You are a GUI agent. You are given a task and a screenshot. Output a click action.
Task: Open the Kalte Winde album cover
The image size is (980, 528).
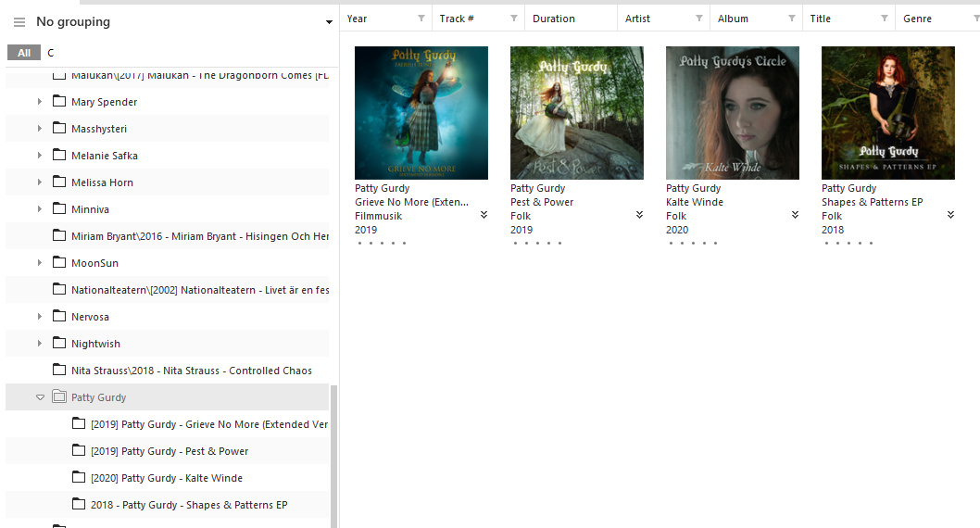[x=733, y=112]
